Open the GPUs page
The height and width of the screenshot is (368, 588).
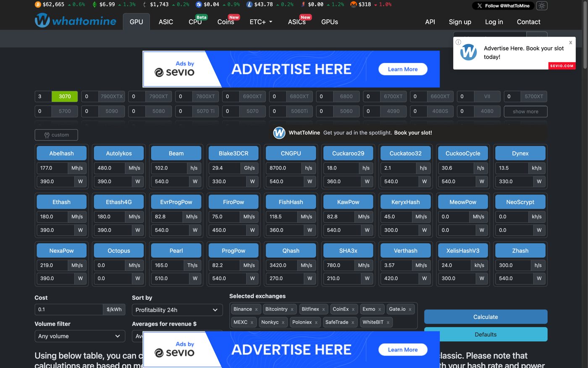pyautogui.click(x=330, y=22)
